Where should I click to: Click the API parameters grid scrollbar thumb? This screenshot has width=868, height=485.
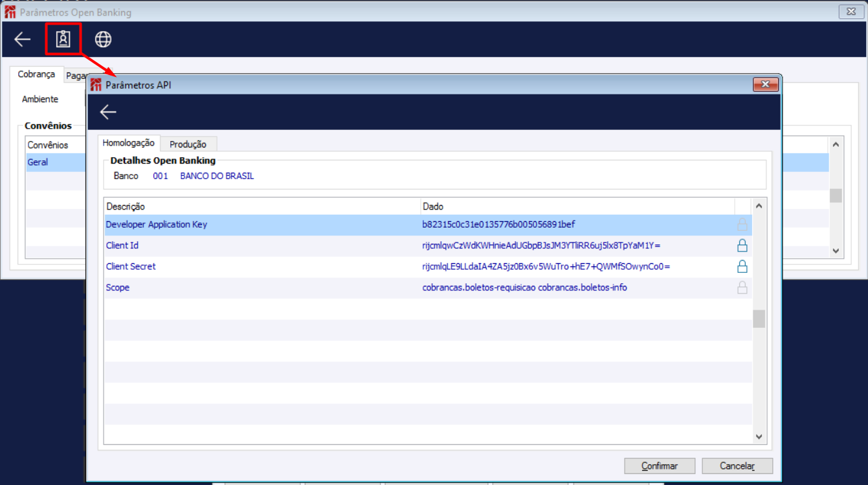759,319
